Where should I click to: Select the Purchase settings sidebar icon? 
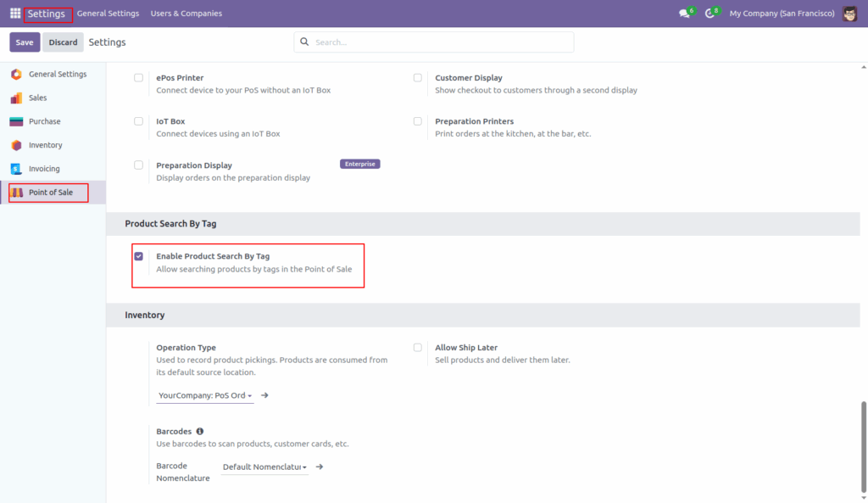coord(16,121)
